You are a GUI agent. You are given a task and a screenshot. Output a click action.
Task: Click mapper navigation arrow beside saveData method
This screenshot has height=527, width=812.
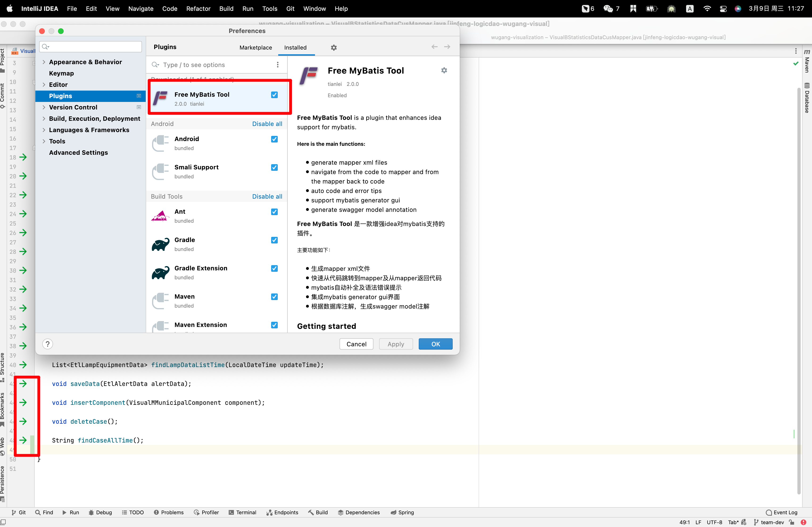tap(23, 384)
